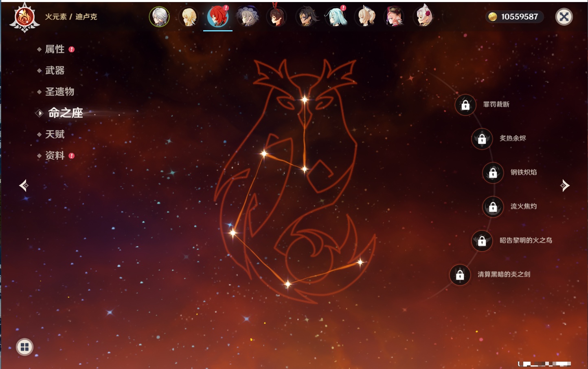Click the 清算黑暗的炎之剑 label text
Viewport: 588px width, 369px height.
click(504, 274)
